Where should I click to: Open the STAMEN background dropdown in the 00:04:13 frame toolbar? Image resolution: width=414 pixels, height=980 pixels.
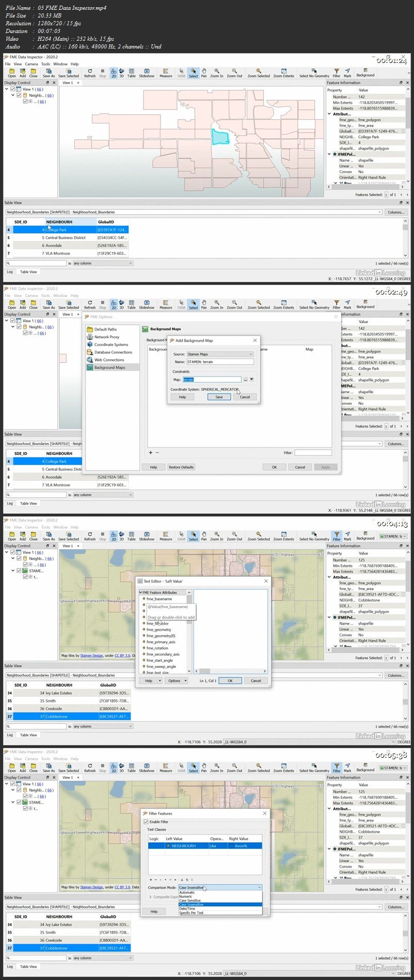tap(393, 536)
